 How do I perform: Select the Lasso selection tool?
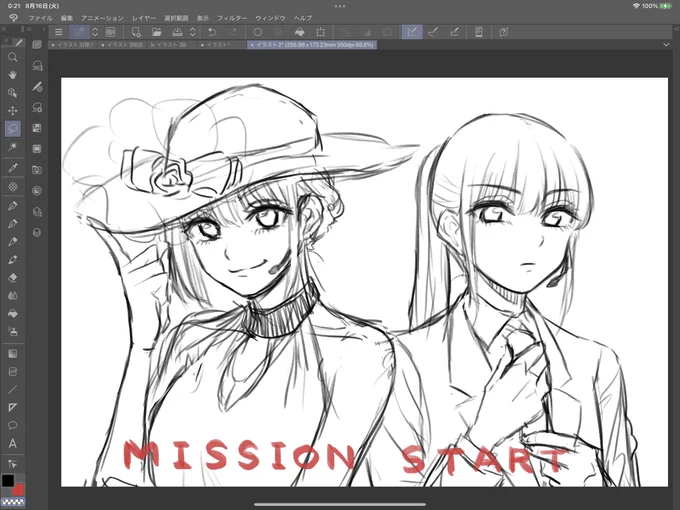pos(13,128)
